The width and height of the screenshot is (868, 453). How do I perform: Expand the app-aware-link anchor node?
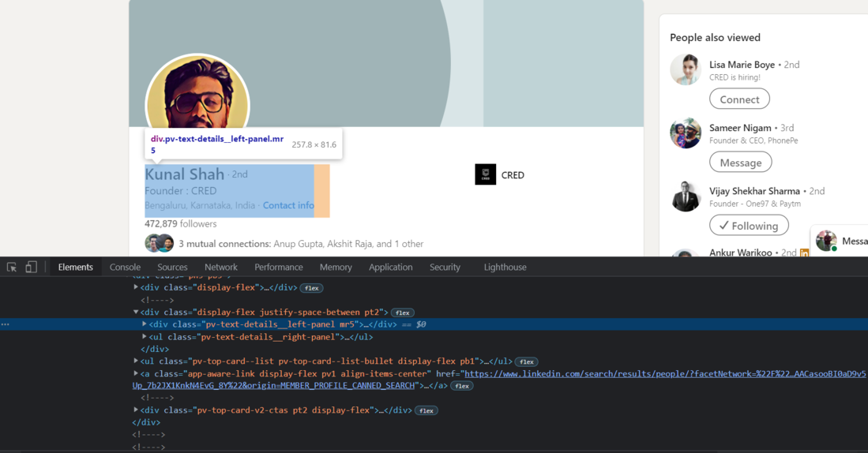pyautogui.click(x=136, y=373)
